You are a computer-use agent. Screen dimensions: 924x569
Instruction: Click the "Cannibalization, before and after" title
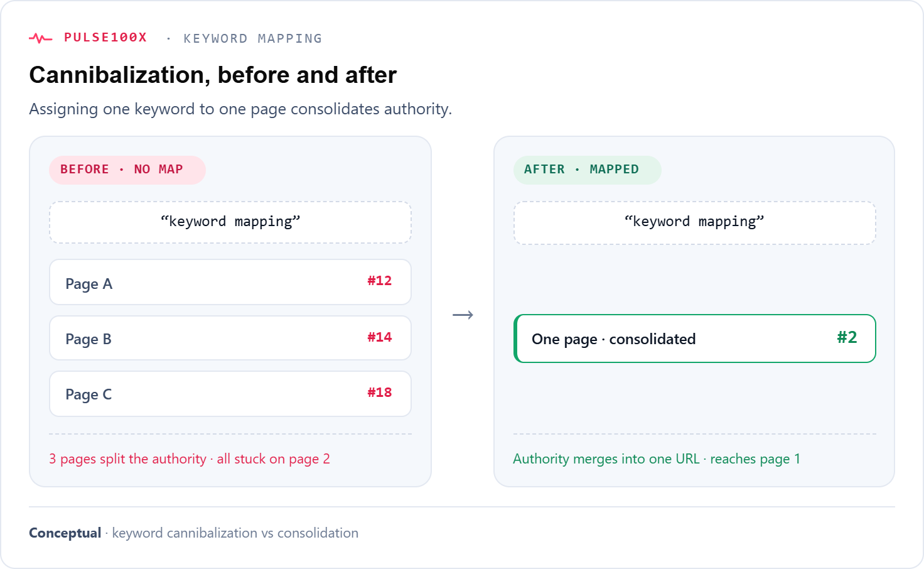point(213,75)
